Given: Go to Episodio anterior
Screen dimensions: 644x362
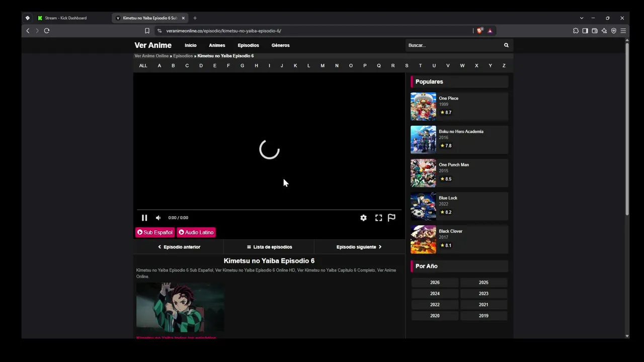Looking at the screenshot, I should tap(179, 247).
